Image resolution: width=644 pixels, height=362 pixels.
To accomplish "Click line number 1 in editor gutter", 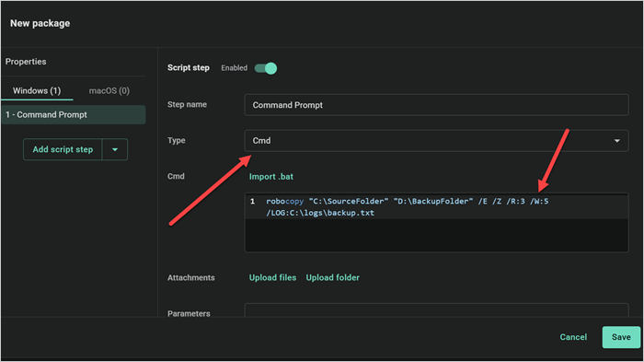I will pos(253,201).
